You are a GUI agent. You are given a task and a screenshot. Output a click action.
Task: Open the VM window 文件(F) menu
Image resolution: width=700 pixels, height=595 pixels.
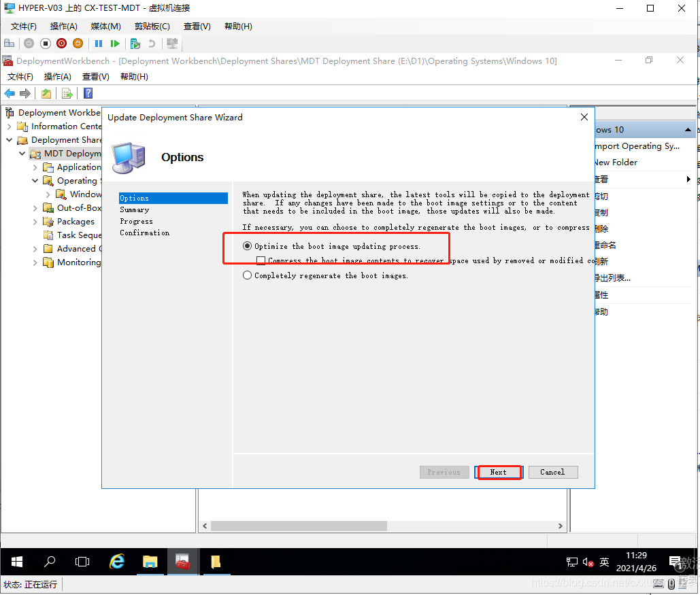(x=23, y=27)
